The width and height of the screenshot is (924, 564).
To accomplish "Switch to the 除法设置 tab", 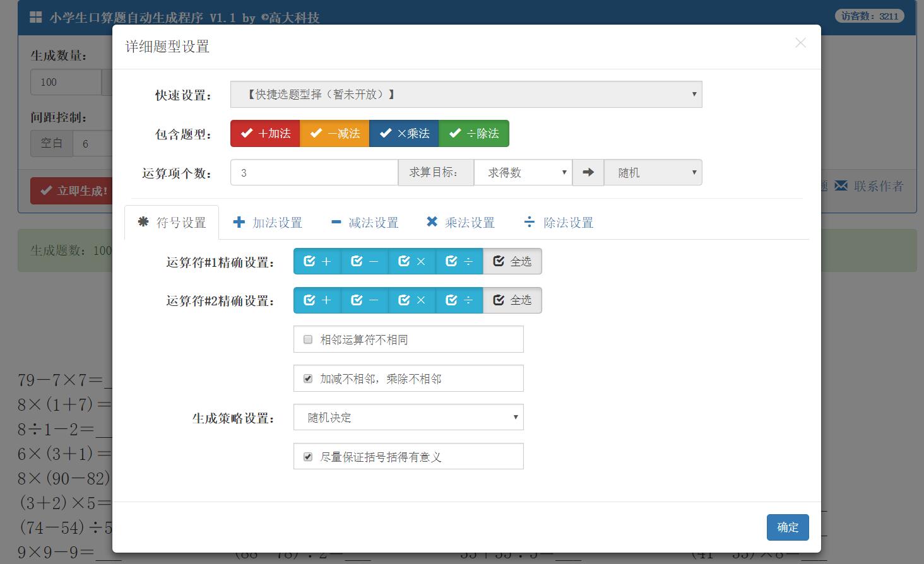I will 559,223.
